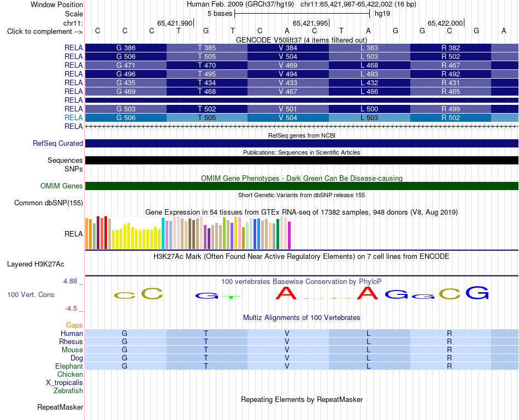The height and width of the screenshot is (420, 519).
Task: Click the SNPs track label
Action: coord(74,169)
